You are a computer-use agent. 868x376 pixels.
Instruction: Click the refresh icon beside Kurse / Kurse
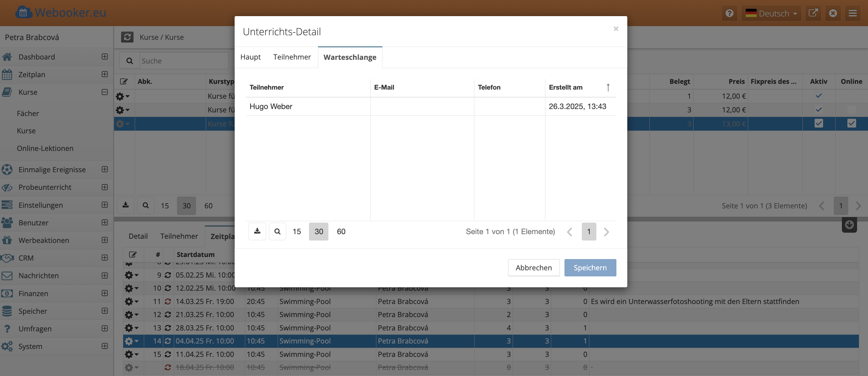pos(127,37)
